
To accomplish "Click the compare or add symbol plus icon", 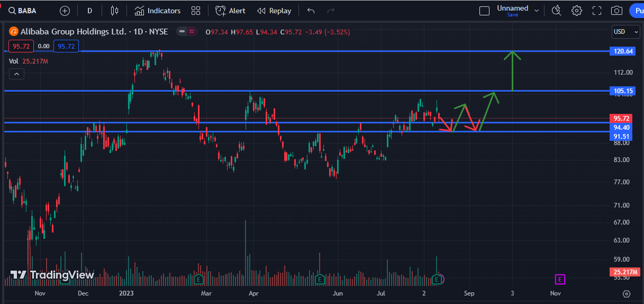I will tap(64, 11).
